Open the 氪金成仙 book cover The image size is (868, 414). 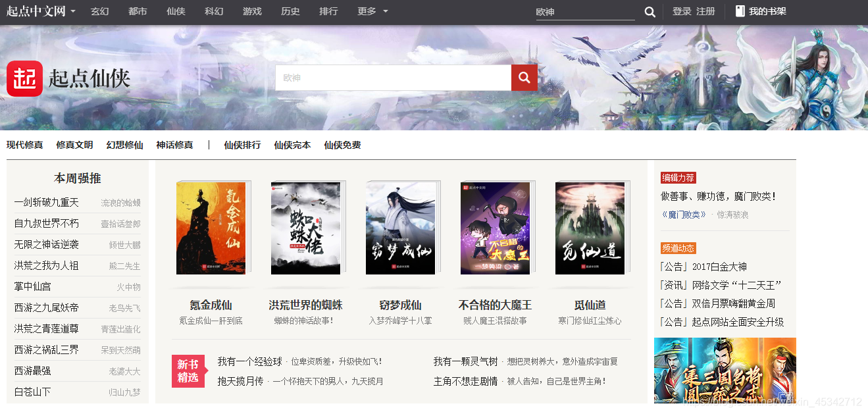pyautogui.click(x=211, y=228)
